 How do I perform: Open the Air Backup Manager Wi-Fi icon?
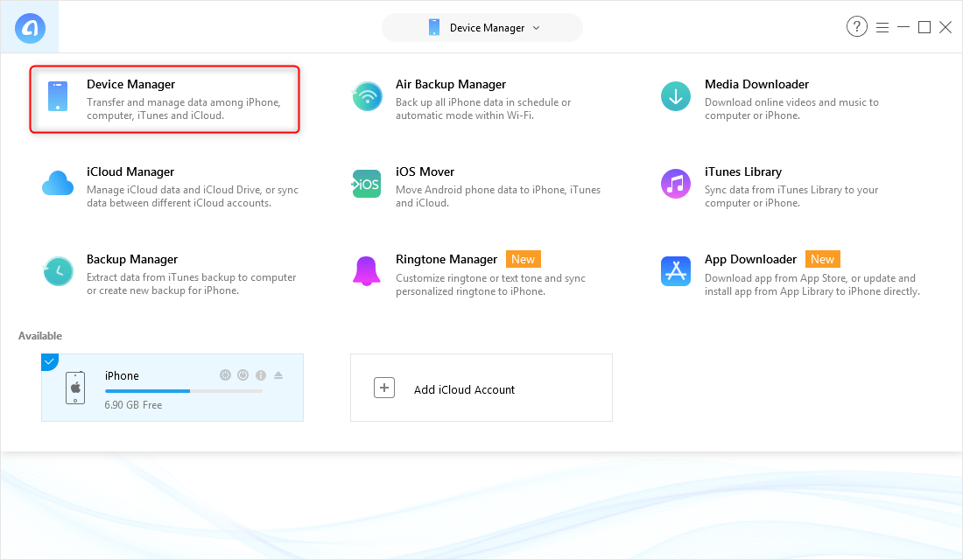(368, 96)
